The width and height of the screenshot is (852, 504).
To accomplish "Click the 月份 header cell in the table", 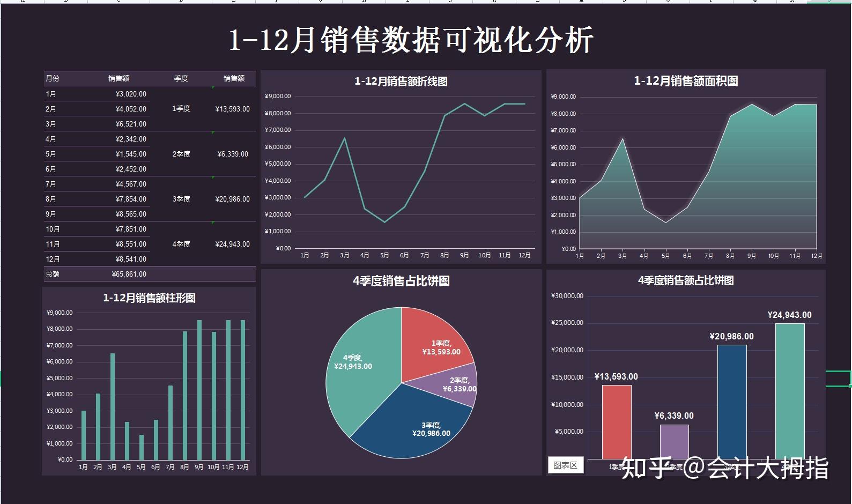I will click(x=53, y=78).
